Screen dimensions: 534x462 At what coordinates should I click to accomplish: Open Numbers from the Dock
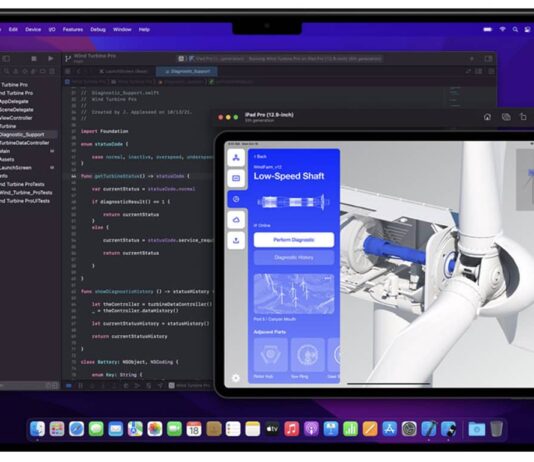point(350,429)
